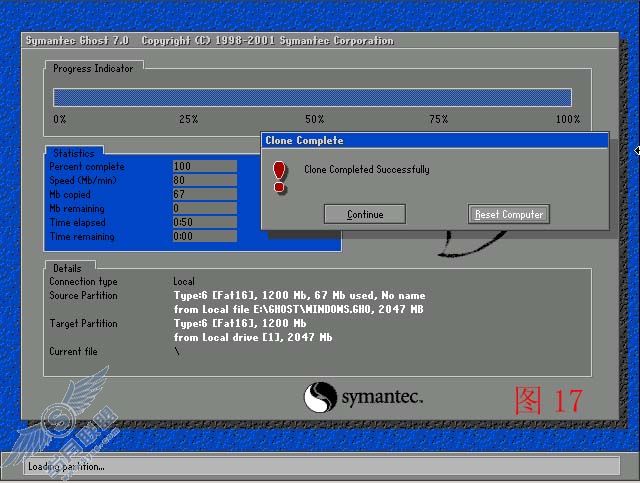Click the Speed (Mb/min) label
Viewport: 640px width, 483px height.
(x=83, y=180)
